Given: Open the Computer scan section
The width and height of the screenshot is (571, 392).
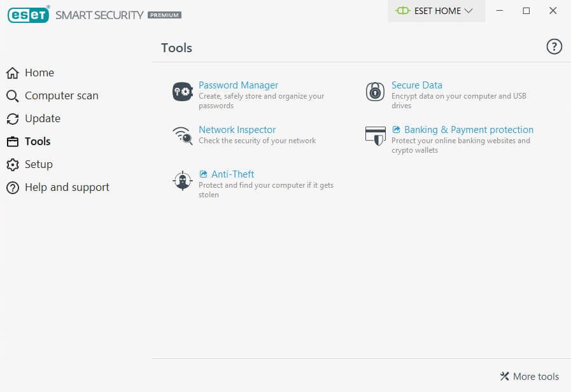Looking at the screenshot, I should [62, 95].
